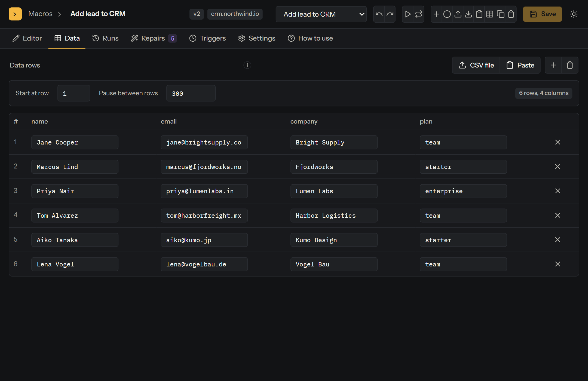Redo the last change
The height and width of the screenshot is (381, 588).
tap(390, 14)
